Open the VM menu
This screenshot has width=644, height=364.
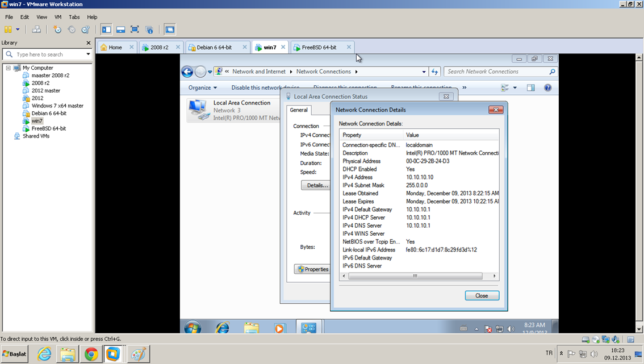tap(58, 17)
